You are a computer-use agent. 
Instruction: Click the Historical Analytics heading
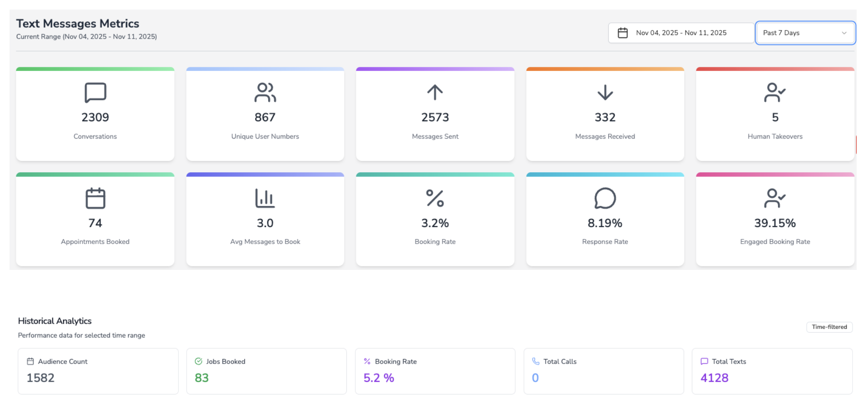(54, 321)
